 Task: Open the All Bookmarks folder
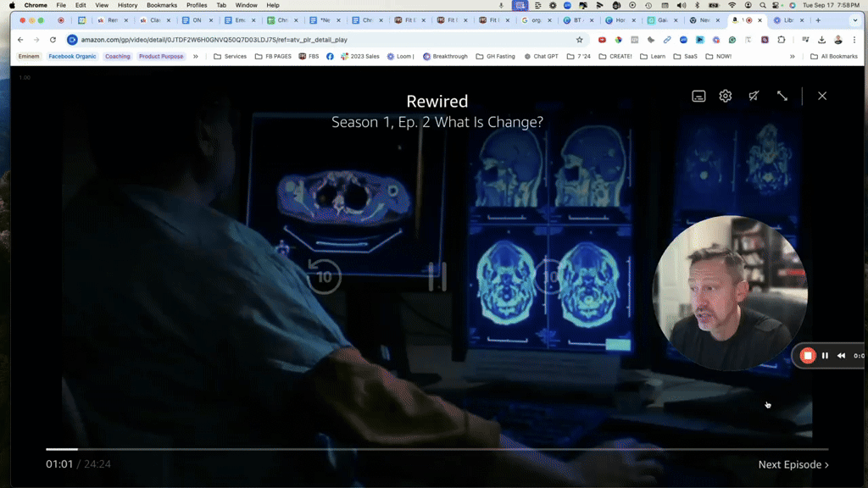(834, 57)
